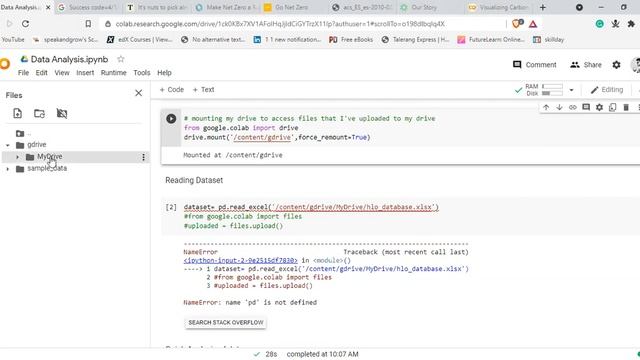Open Grammarly extension icon
The width and height of the screenshot is (640, 360).
[599, 24]
